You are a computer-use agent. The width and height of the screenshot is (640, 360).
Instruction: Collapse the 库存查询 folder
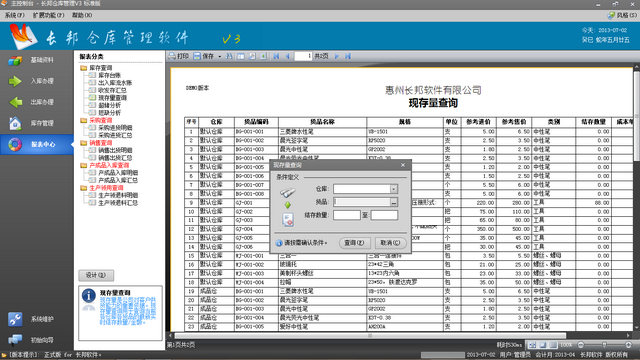[x=84, y=68]
